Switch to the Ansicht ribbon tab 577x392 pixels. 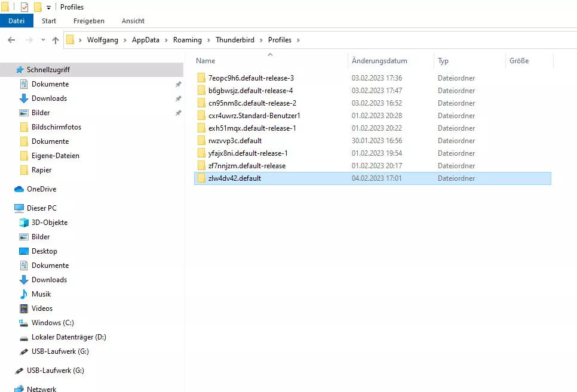click(133, 21)
